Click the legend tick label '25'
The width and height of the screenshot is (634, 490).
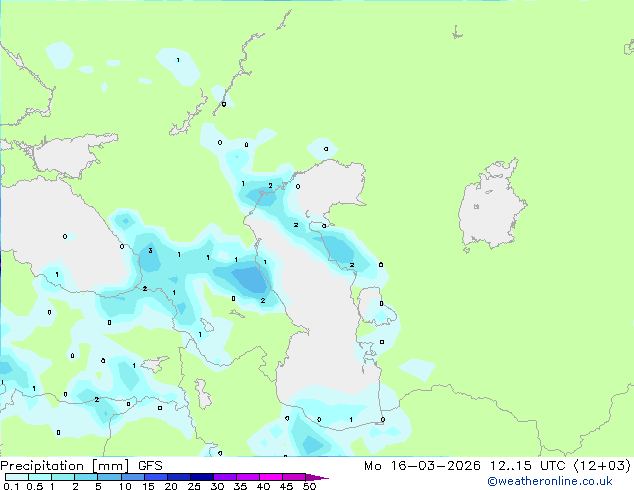point(194,486)
